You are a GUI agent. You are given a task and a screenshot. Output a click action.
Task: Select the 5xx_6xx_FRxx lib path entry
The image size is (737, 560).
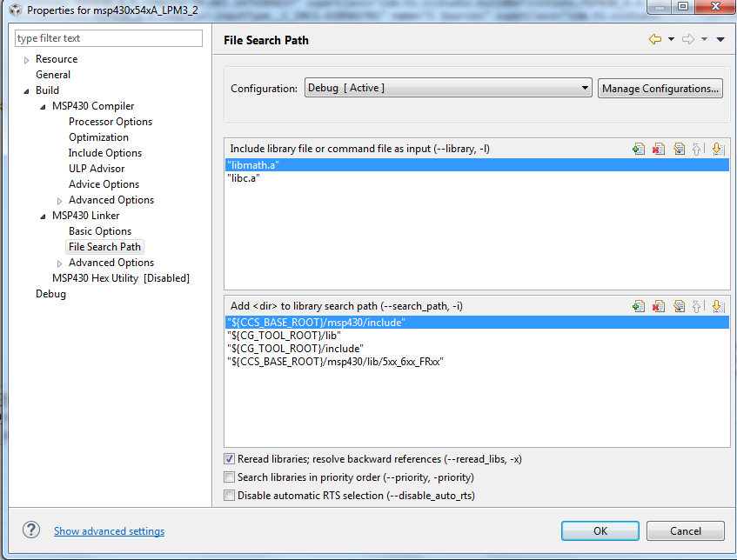pos(477,362)
